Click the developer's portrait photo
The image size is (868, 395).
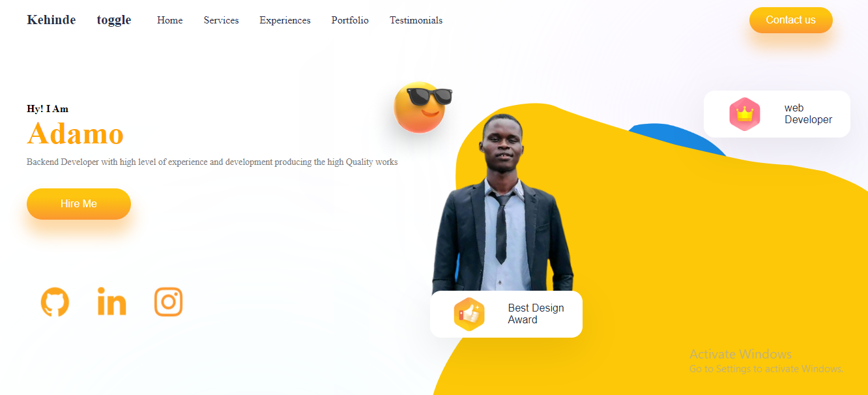coord(502,203)
